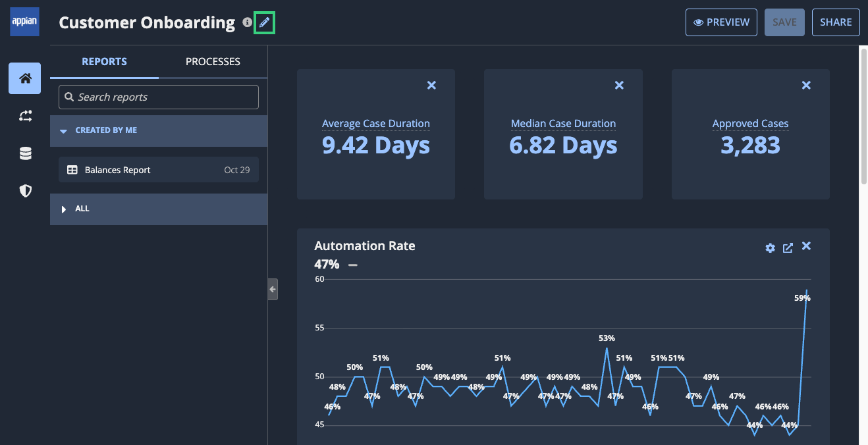Click the 6.82 Days value

tap(563, 145)
